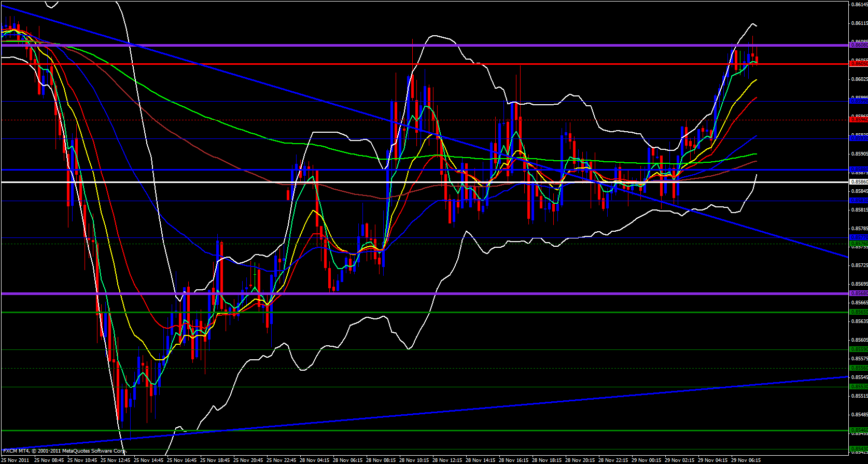Click the 25 Nov 2011 time label
Image resolution: width=868 pixels, height=464 pixels.
[x=15, y=460]
